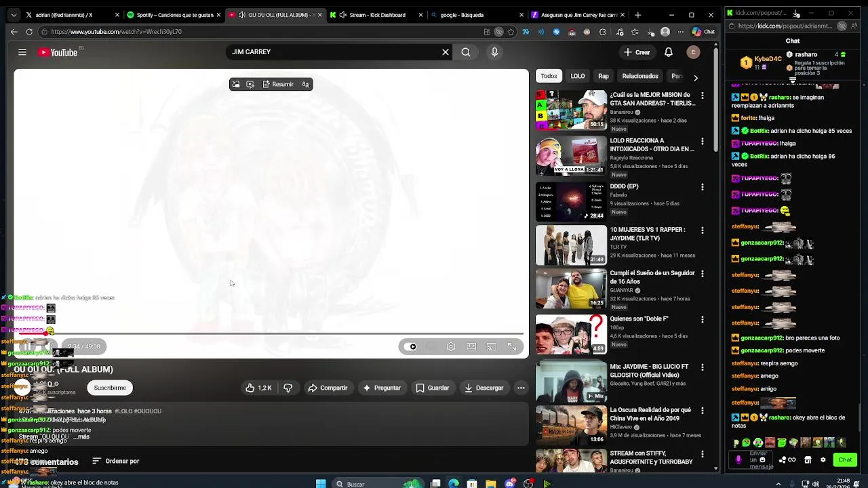
Task: Open Ordenar por comments sorting
Action: click(x=116, y=461)
